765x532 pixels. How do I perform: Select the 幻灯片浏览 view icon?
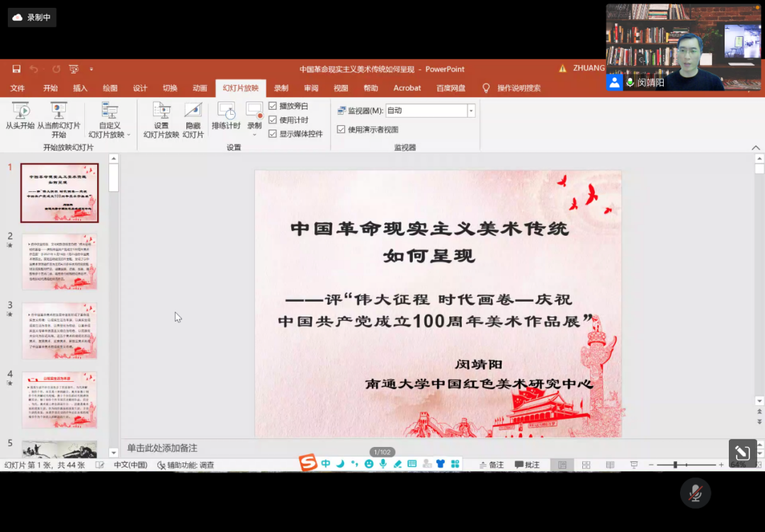(x=586, y=464)
